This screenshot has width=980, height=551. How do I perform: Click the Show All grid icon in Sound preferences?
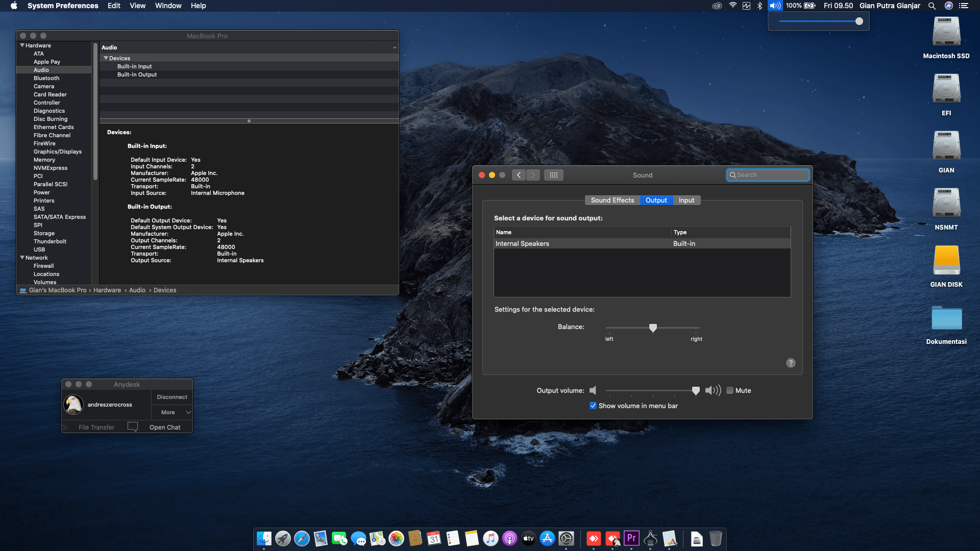554,175
